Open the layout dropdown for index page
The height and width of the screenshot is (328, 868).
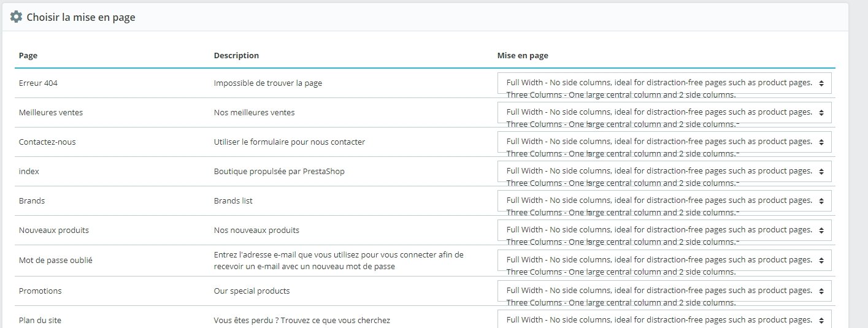tap(664, 171)
